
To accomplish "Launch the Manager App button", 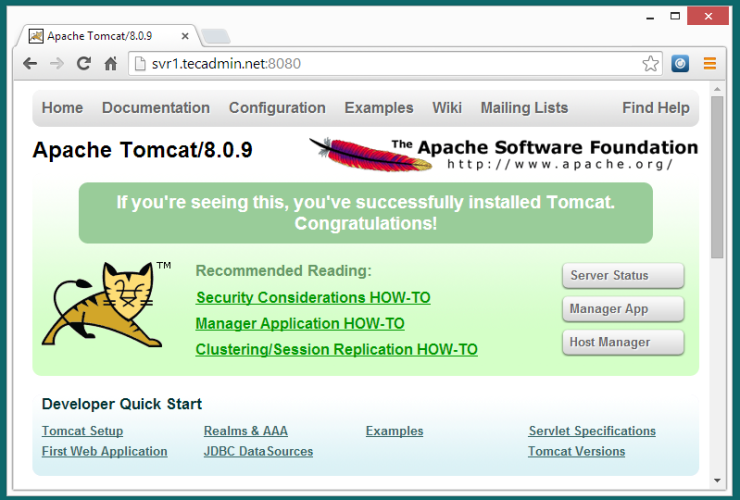I will point(623,309).
